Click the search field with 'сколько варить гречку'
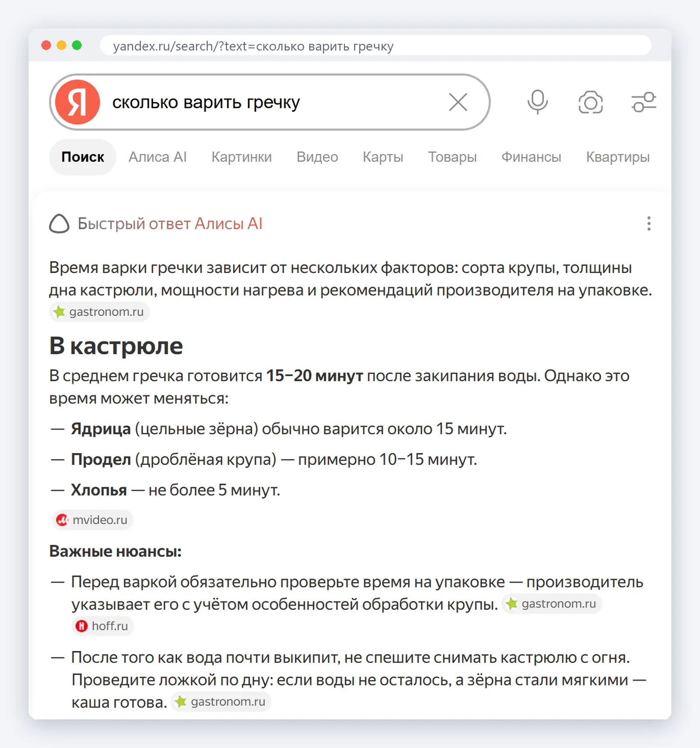700x748 pixels. (x=270, y=102)
